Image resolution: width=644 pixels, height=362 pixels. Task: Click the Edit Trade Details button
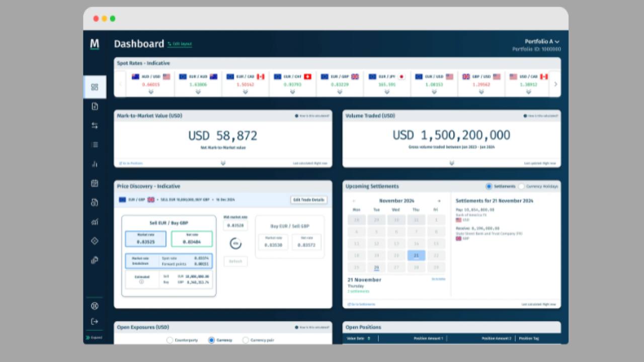click(309, 200)
